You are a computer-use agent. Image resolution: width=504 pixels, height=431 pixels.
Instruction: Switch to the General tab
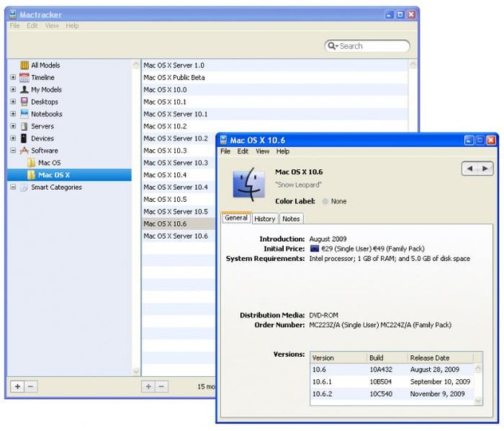pyautogui.click(x=236, y=218)
